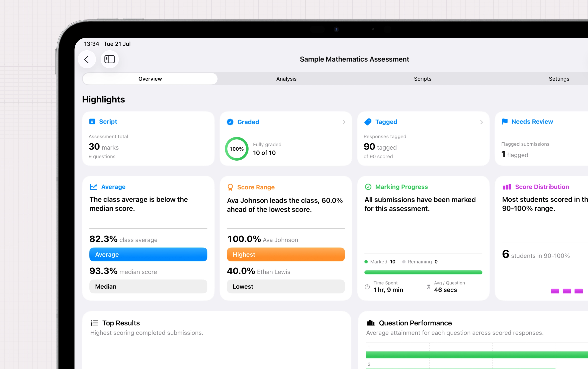Switch to the Overview tab
This screenshot has height=369, width=588.
click(x=150, y=79)
